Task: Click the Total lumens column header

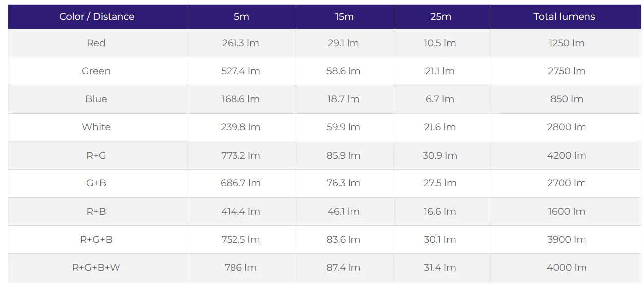Action: (x=564, y=16)
